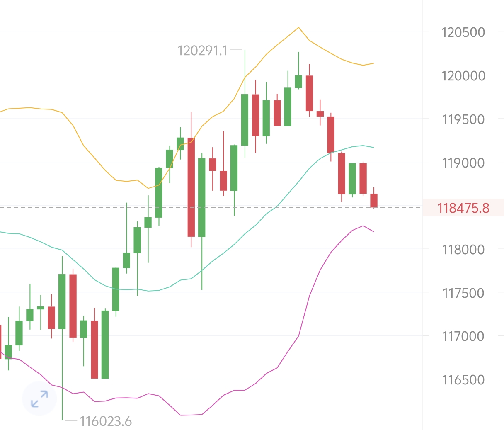Click the current price tag 118475.8

click(x=463, y=208)
